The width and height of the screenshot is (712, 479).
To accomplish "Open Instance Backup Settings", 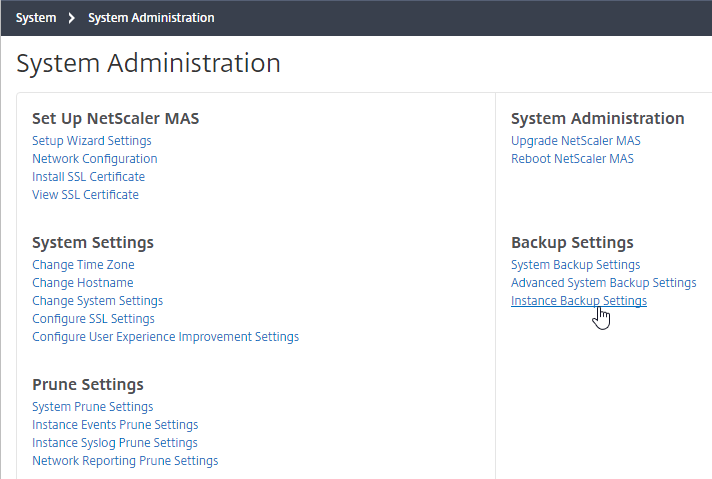I will coord(579,301).
